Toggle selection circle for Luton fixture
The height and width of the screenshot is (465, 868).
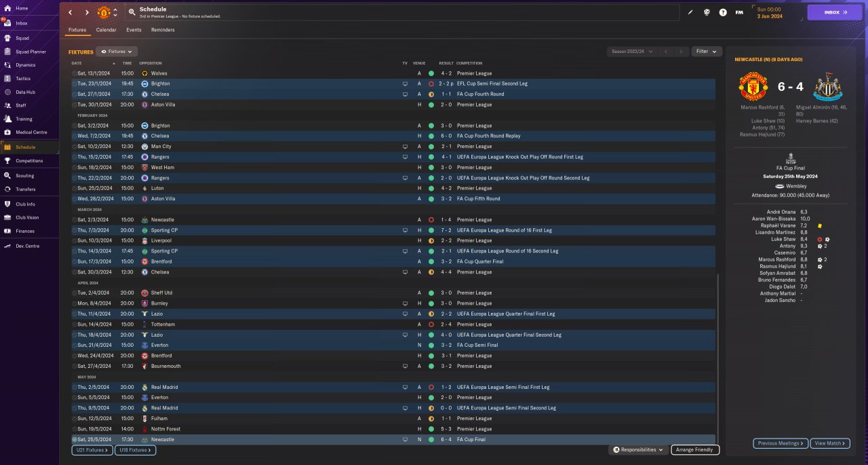point(75,188)
